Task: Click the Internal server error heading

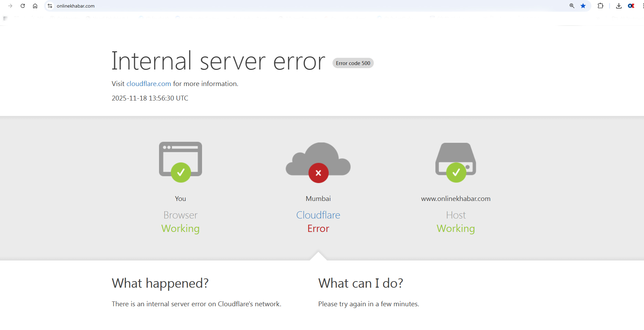Action: tap(218, 61)
